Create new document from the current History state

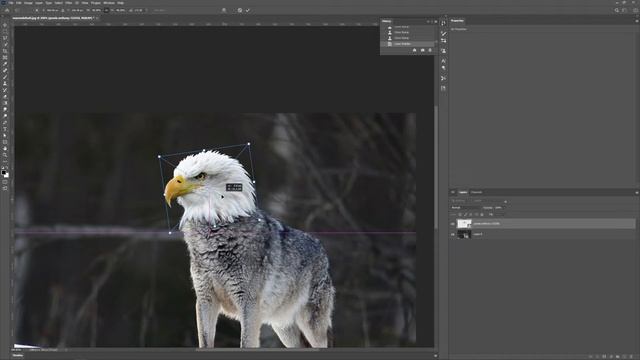point(414,50)
